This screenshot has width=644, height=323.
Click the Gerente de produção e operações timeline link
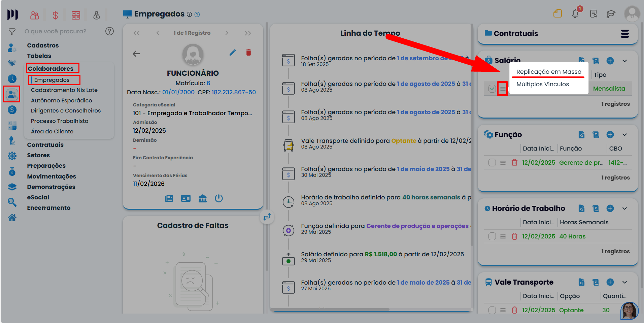click(x=417, y=226)
